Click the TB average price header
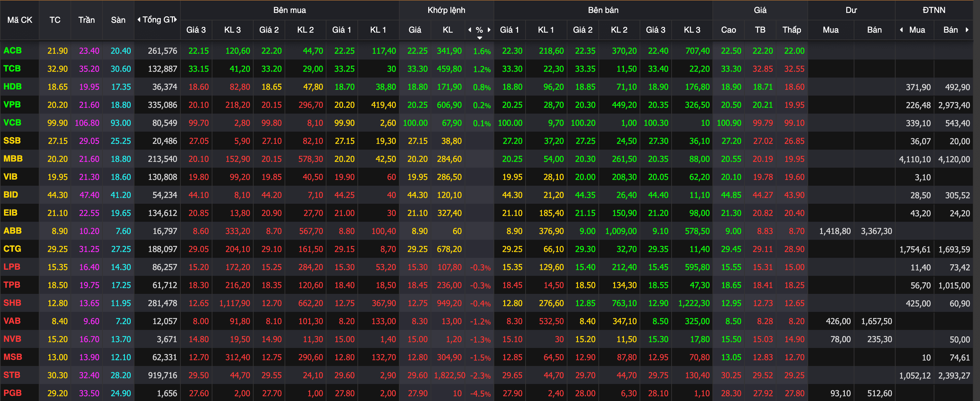The height and width of the screenshot is (401, 980). point(760,30)
